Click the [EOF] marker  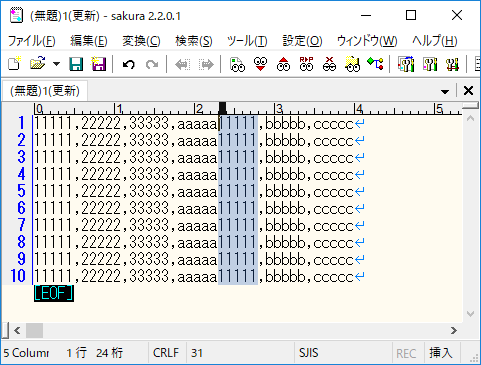click(x=54, y=293)
